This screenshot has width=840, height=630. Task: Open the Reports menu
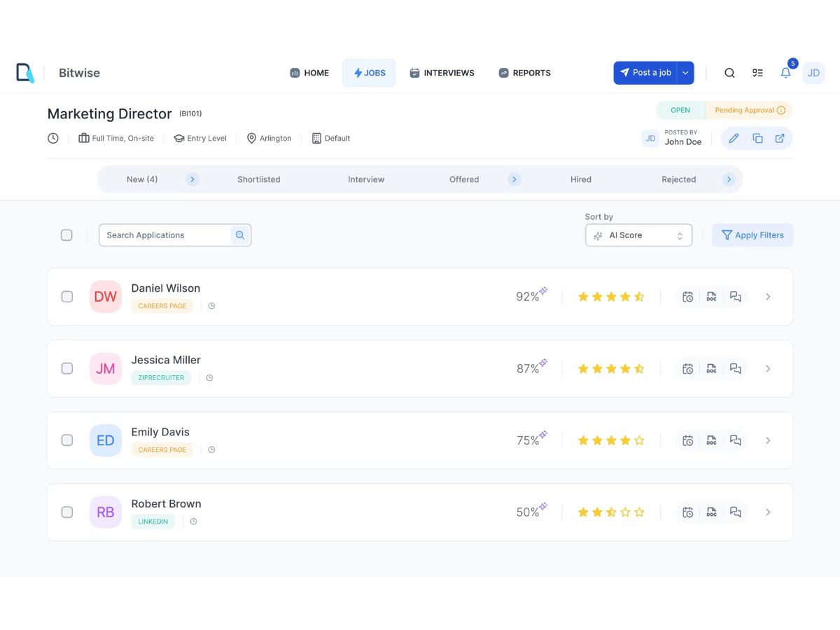[524, 73]
